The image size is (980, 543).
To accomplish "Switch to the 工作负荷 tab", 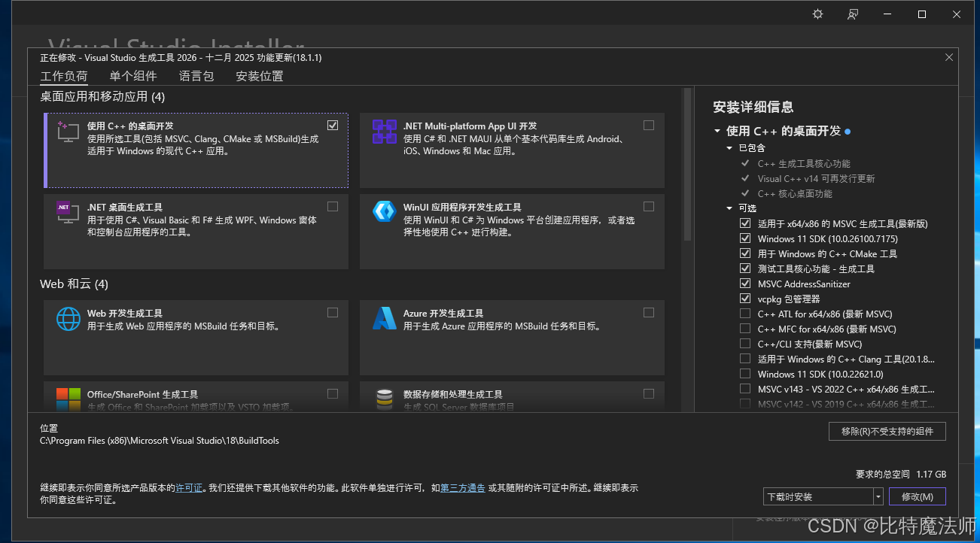I will 64,76.
